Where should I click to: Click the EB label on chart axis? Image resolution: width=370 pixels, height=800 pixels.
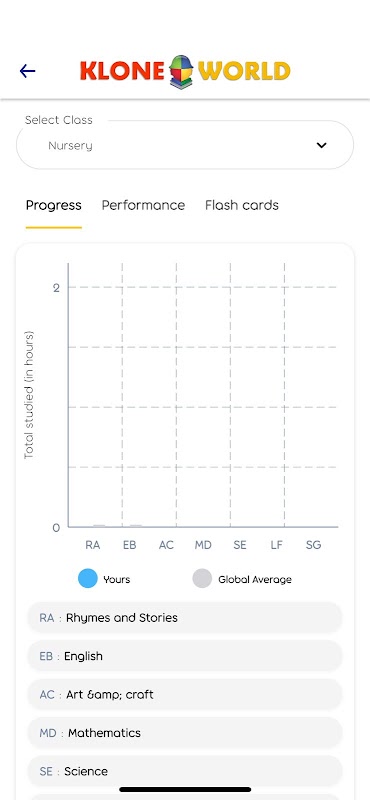(130, 545)
